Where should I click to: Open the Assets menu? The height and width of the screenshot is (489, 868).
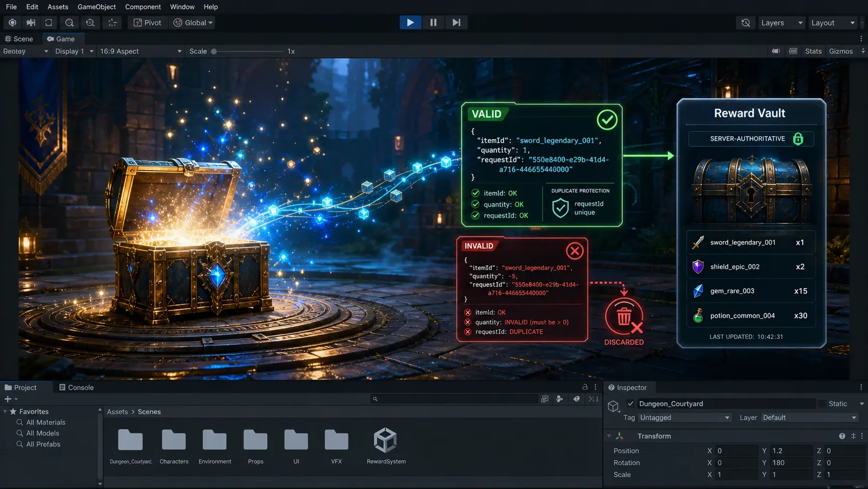[x=58, y=7]
